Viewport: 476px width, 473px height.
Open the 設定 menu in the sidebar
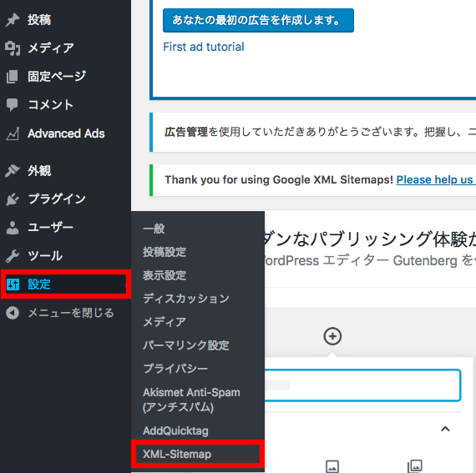pyautogui.click(x=66, y=284)
